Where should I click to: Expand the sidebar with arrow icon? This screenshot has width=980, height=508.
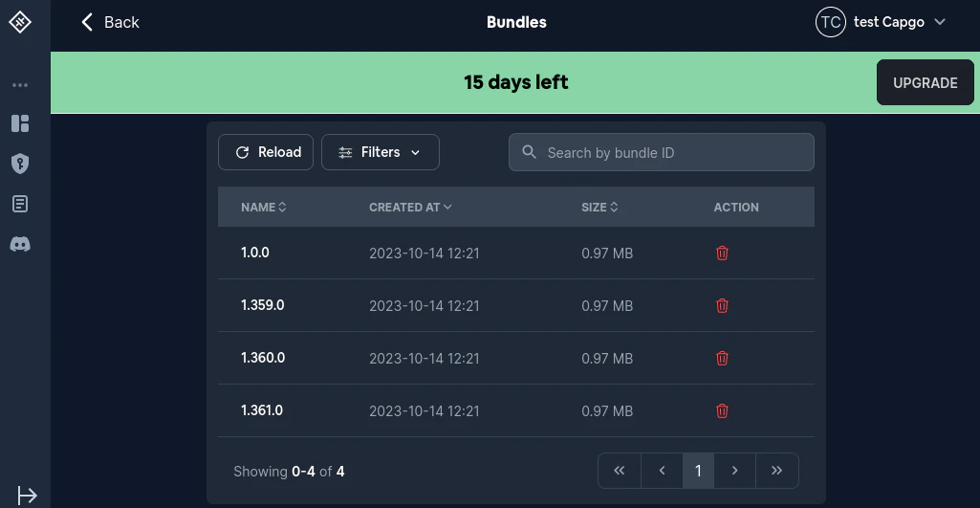pos(27,495)
